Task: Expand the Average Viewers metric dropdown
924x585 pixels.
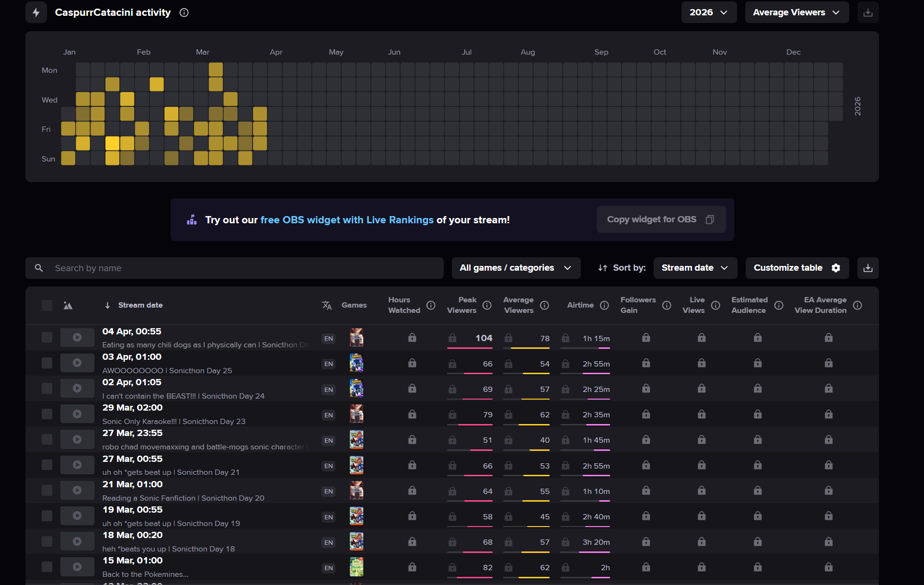Action: click(796, 12)
